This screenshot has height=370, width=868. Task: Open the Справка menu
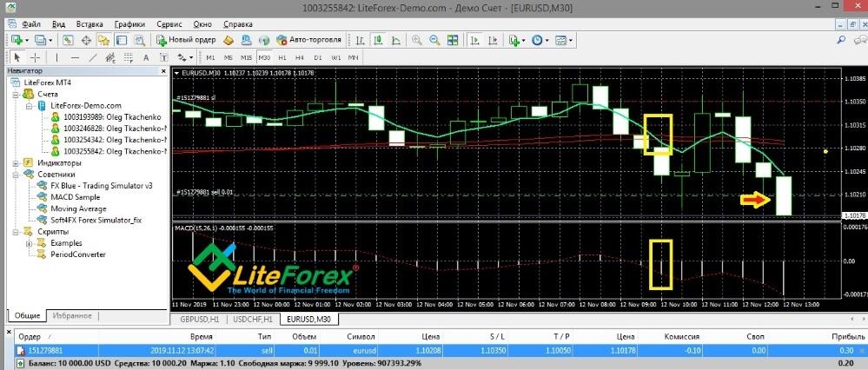coord(238,24)
